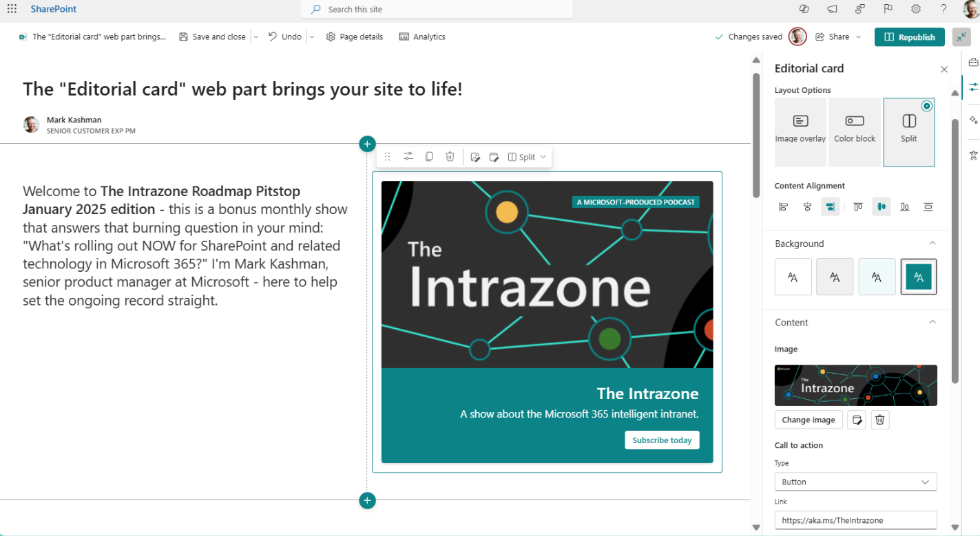Screen dimensions: 980x536
Task: Align content to top vertically
Action: [857, 206]
